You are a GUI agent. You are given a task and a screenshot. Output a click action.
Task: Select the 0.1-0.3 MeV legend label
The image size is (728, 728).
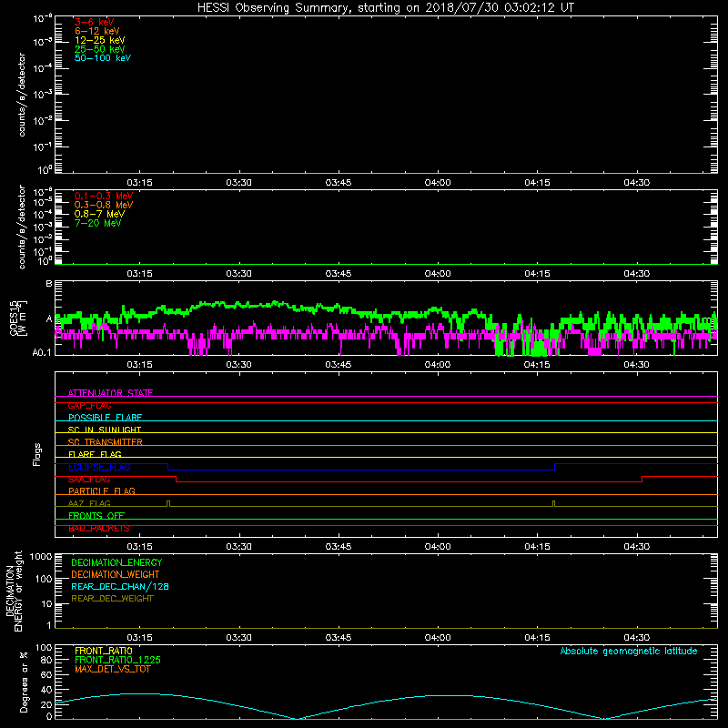104,196
